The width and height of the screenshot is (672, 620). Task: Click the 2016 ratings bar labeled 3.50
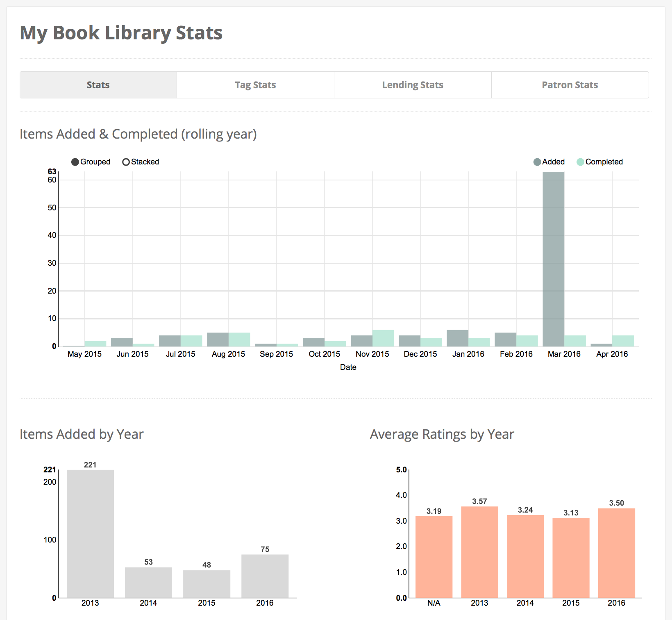[x=616, y=553]
